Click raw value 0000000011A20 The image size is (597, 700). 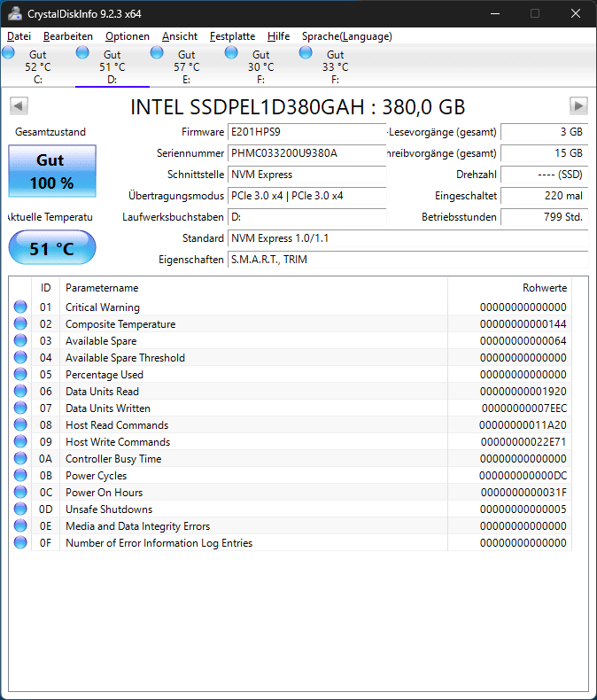(x=523, y=425)
